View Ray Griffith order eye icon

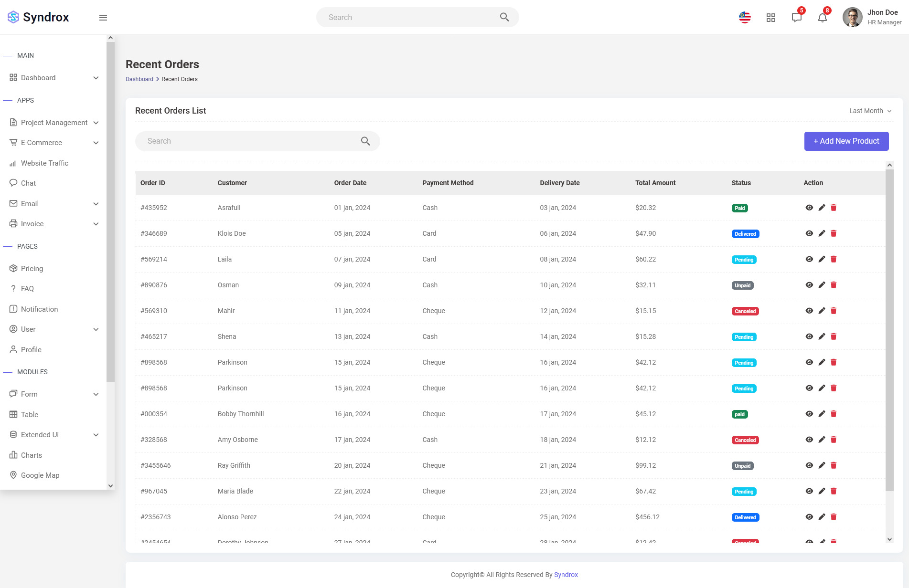[x=809, y=465]
